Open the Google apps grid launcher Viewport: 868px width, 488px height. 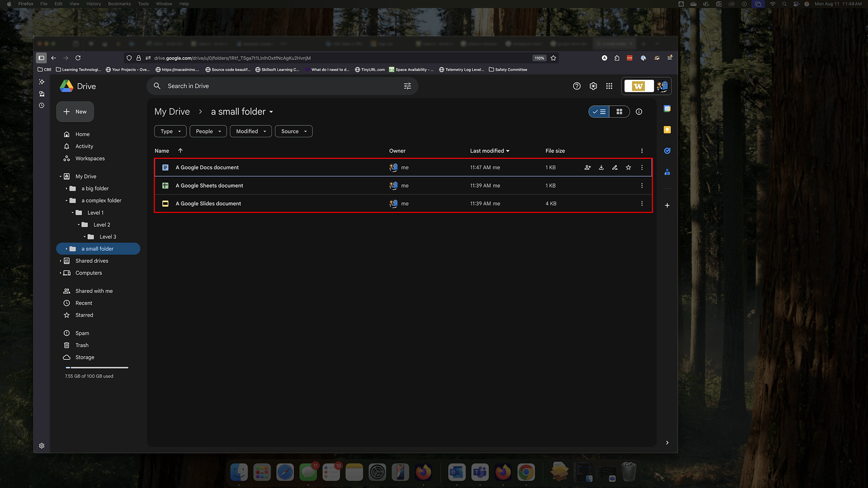click(x=609, y=86)
